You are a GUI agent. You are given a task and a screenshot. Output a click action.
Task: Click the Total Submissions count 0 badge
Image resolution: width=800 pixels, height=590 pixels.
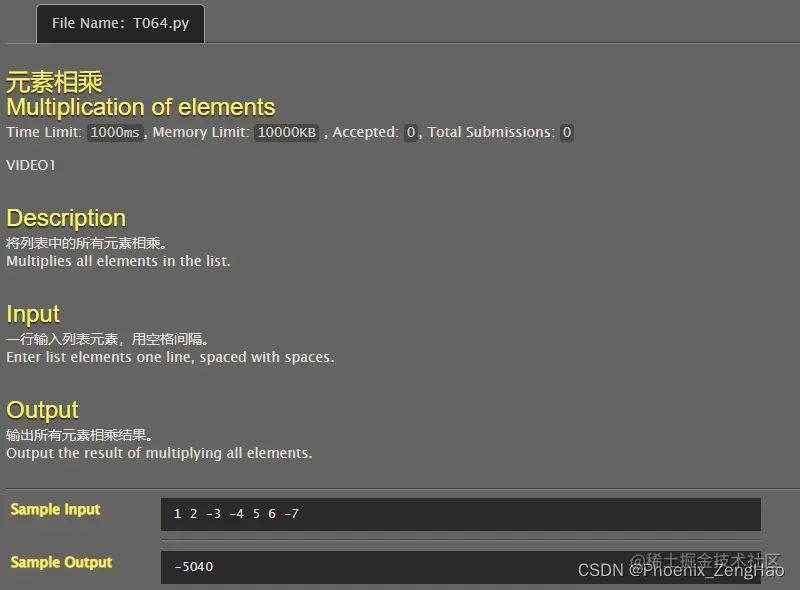pos(566,132)
